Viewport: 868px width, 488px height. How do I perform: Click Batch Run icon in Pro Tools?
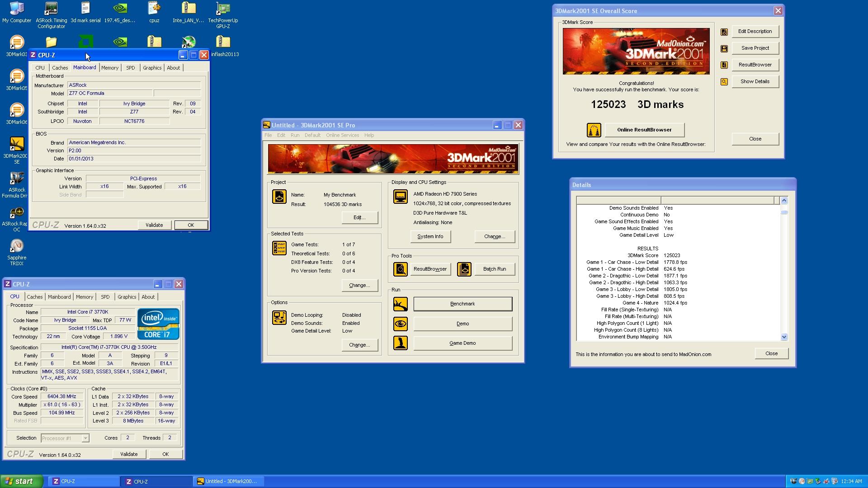(x=464, y=269)
